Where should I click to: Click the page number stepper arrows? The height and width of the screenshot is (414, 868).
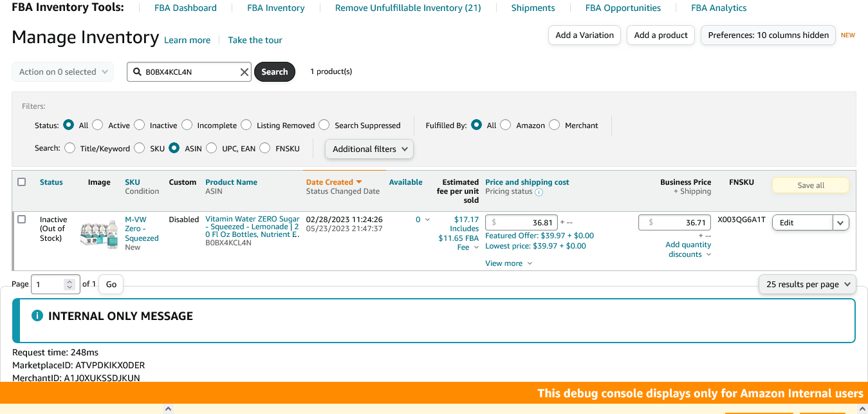point(69,284)
